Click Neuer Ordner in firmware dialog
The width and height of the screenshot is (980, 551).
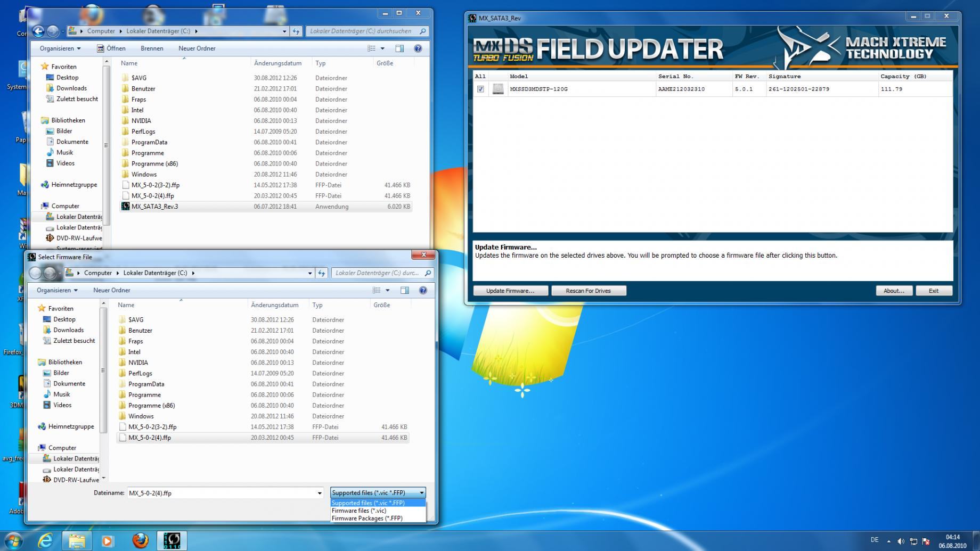tap(112, 290)
